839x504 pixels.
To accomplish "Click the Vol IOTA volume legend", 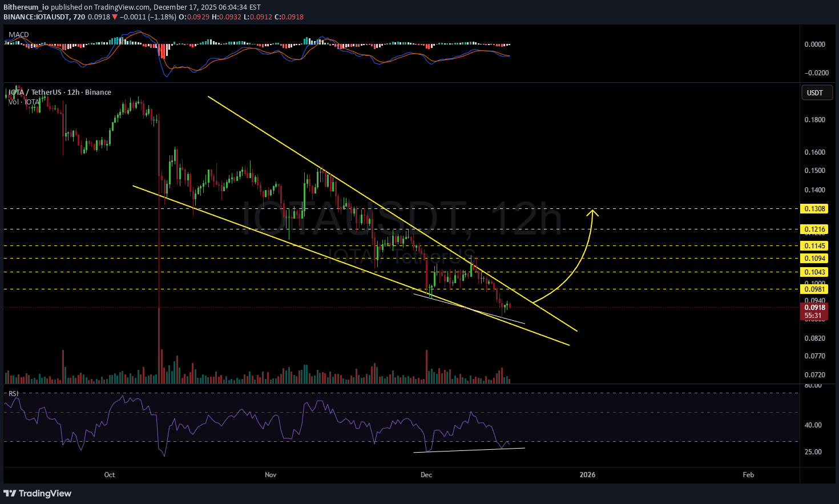I will click(24, 102).
